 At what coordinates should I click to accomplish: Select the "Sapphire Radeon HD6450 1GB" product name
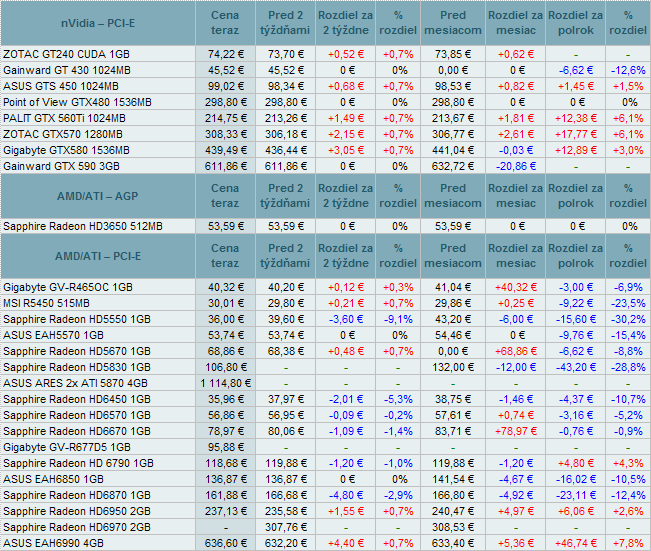[77, 399]
